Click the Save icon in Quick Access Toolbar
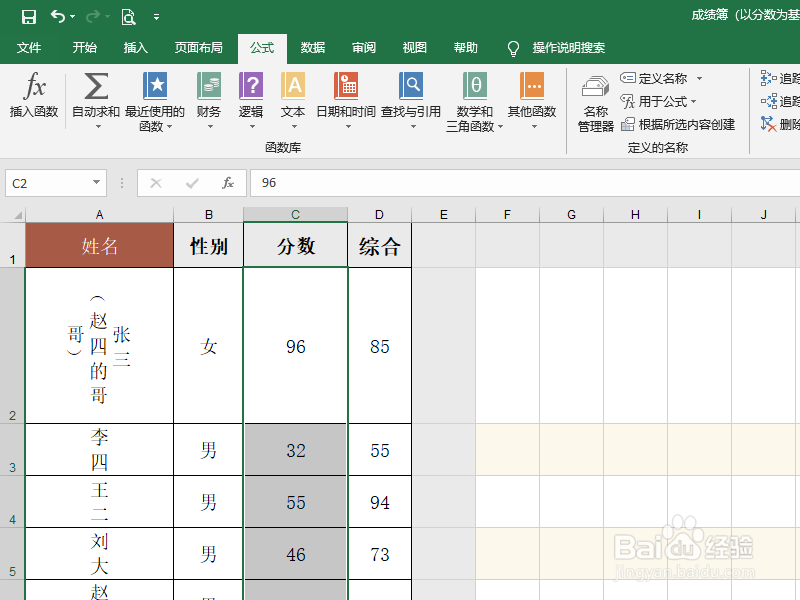The width and height of the screenshot is (800, 600). point(28,16)
